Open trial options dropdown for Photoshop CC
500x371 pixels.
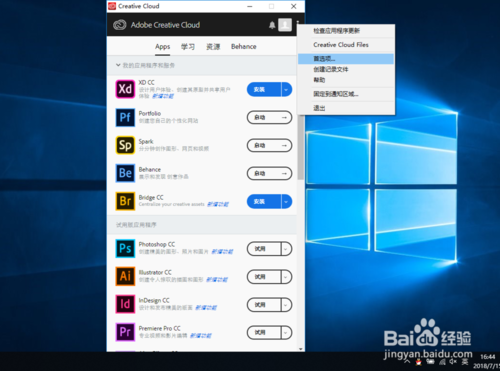click(x=286, y=249)
